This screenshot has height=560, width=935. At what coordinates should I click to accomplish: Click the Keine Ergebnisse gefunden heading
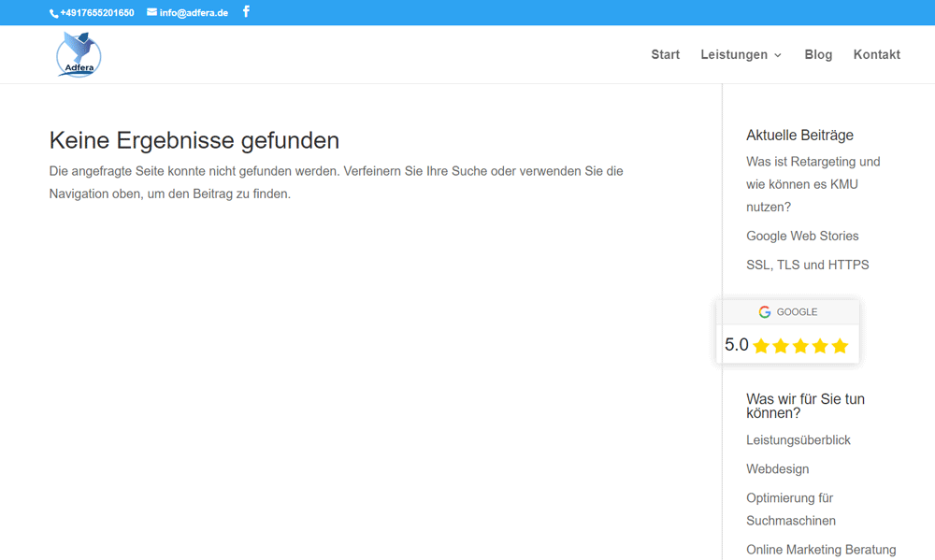coord(194,141)
